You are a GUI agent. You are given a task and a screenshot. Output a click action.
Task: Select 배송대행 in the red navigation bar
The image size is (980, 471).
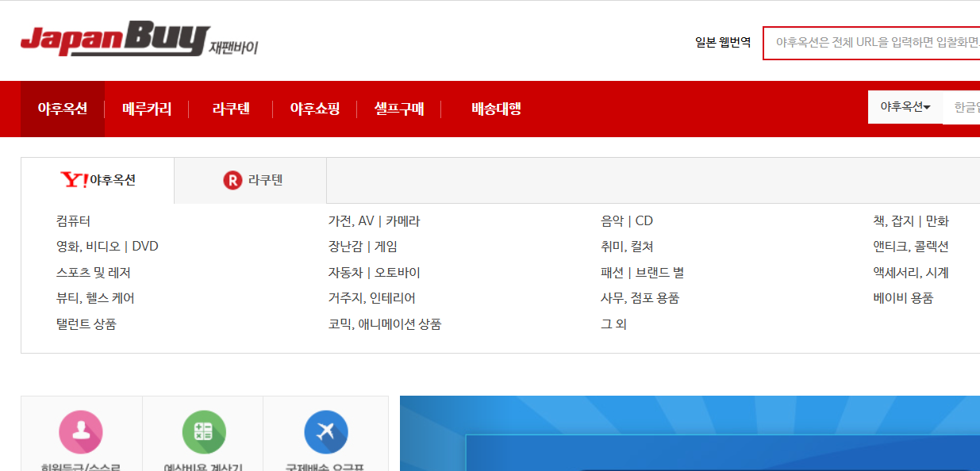(496, 109)
